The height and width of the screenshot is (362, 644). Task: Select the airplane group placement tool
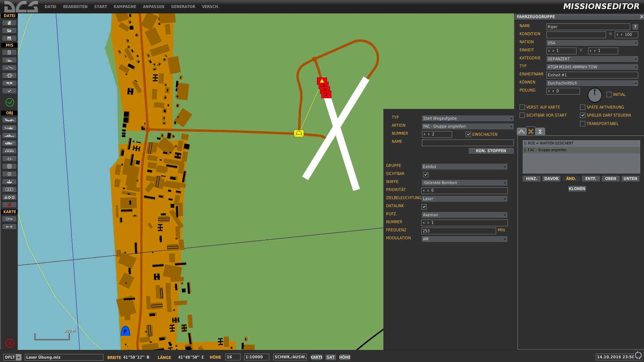click(9, 120)
